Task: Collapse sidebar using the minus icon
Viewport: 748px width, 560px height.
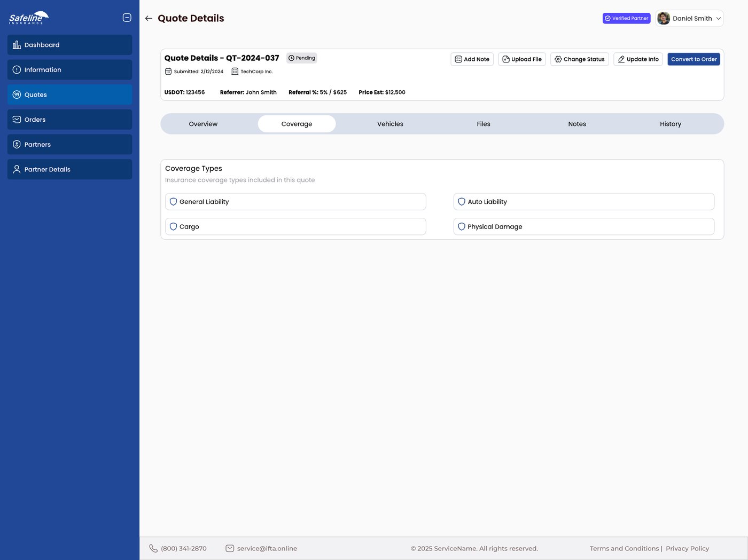Action: (x=127, y=18)
